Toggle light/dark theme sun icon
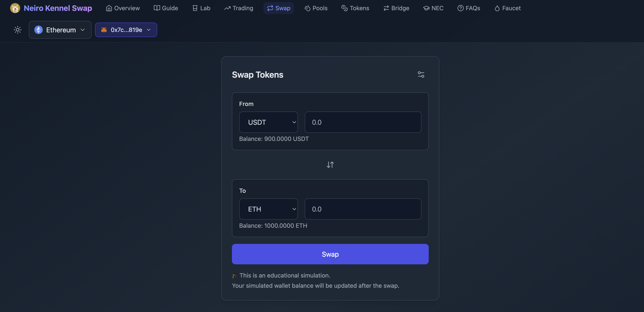This screenshot has height=312, width=644. (17, 30)
